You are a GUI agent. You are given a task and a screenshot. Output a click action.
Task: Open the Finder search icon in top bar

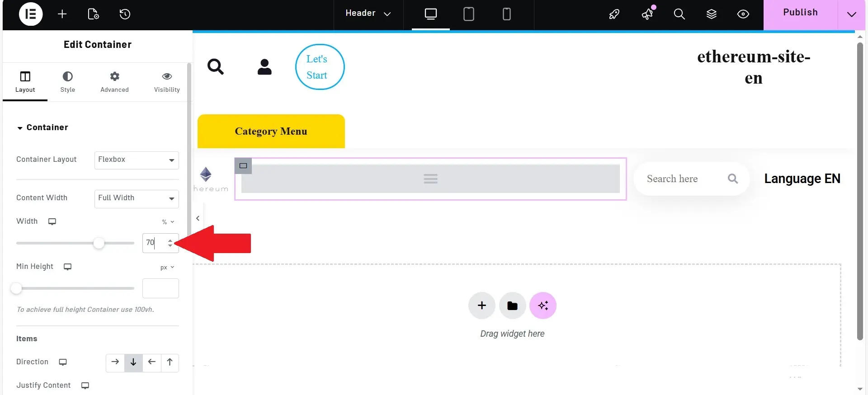[x=679, y=14]
